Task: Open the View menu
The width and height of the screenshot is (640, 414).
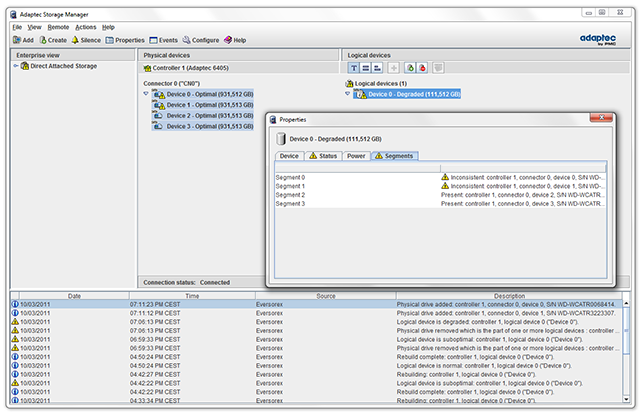Action: point(34,27)
